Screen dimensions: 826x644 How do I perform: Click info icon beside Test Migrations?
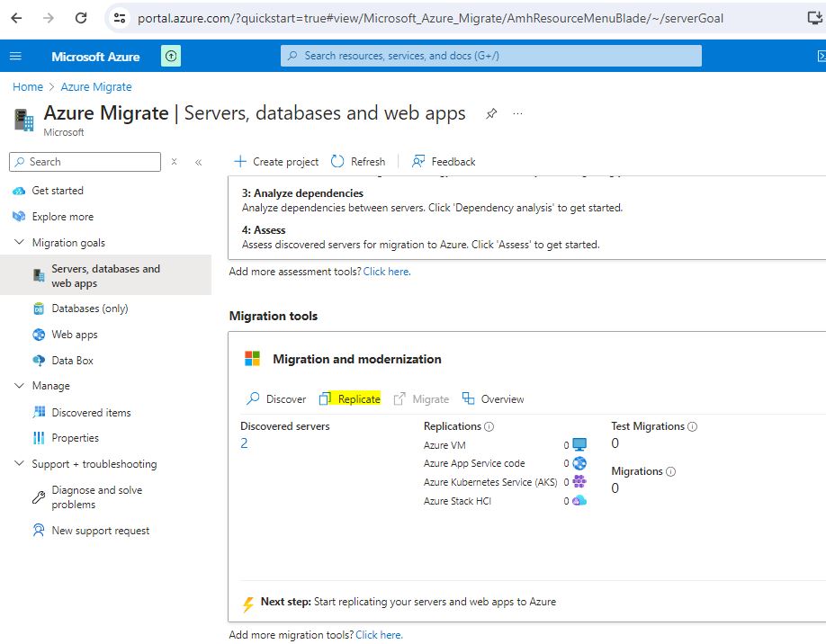692,426
